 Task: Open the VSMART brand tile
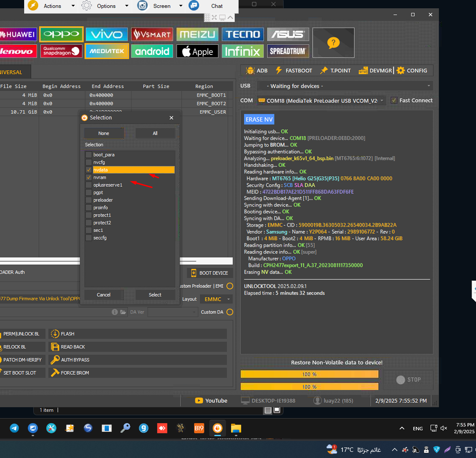(x=152, y=34)
